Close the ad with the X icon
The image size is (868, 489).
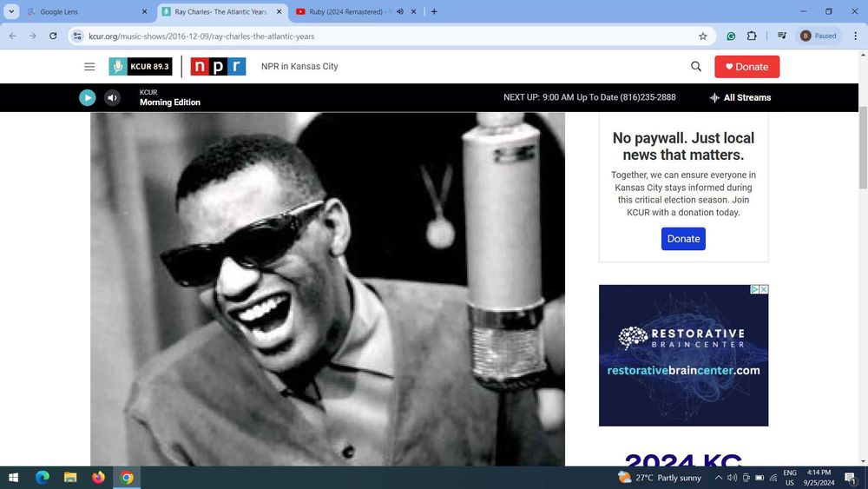pos(763,289)
